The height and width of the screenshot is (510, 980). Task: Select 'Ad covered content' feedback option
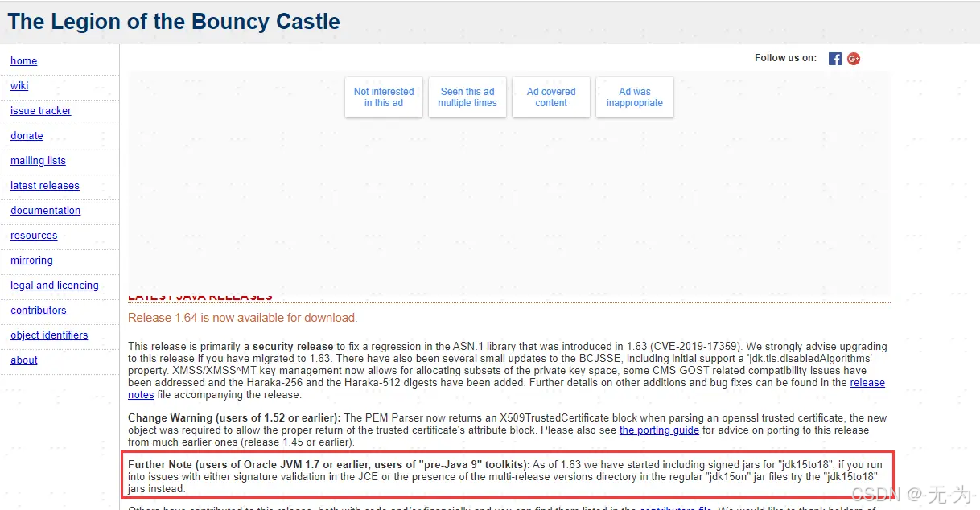tap(551, 97)
